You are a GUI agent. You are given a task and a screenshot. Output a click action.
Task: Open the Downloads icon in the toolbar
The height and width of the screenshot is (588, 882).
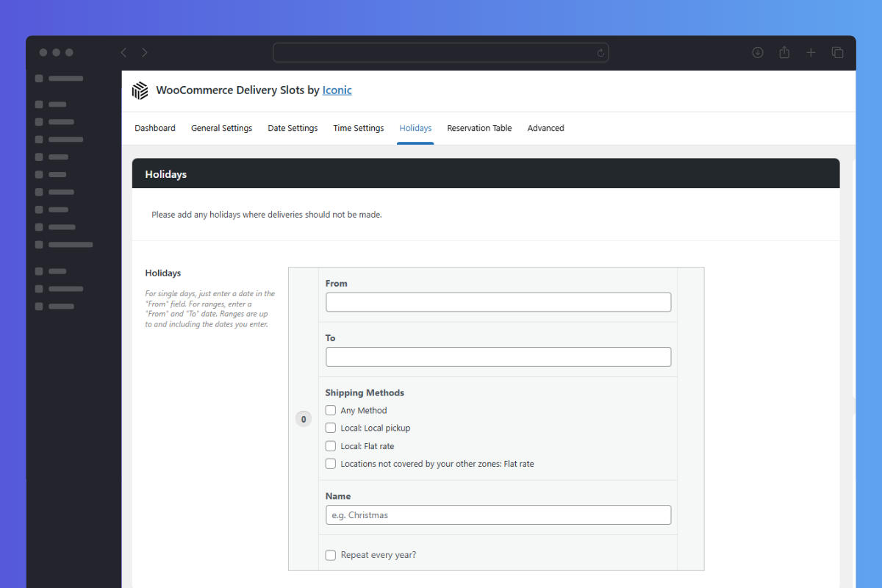click(758, 52)
